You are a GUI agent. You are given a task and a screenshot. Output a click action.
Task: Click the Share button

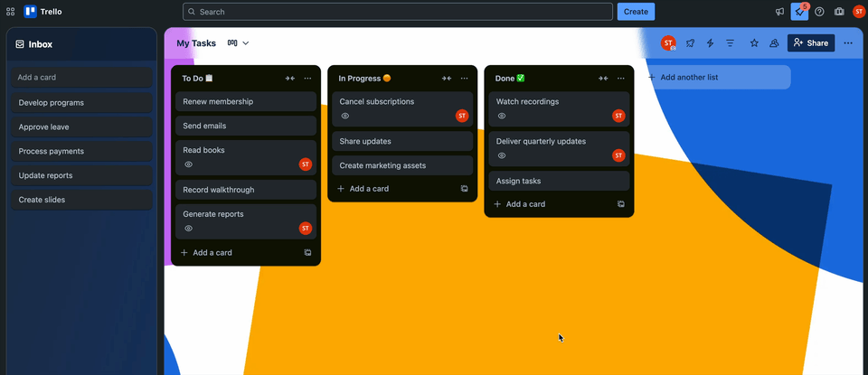pos(811,43)
